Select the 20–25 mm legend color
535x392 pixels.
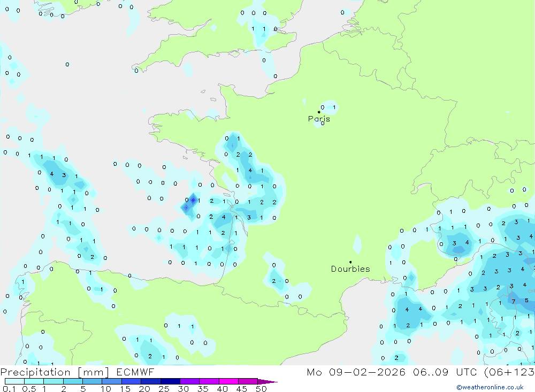[x=151, y=381]
